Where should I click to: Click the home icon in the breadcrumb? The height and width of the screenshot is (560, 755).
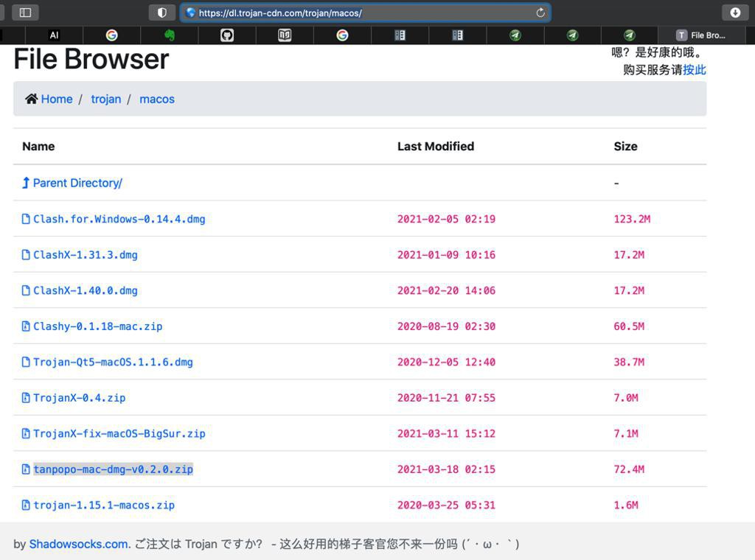click(32, 99)
